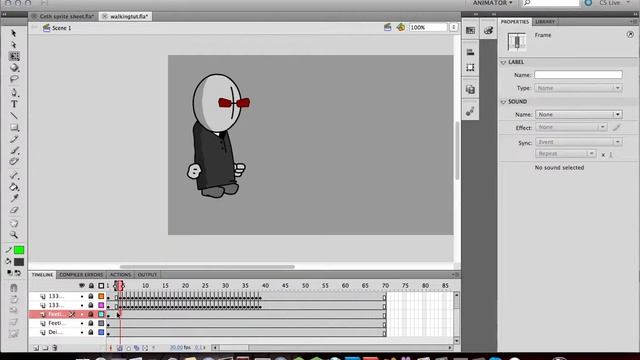Image resolution: width=640 pixels, height=360 pixels.
Task: Click the New Layer icon
Action: [x=36, y=348]
